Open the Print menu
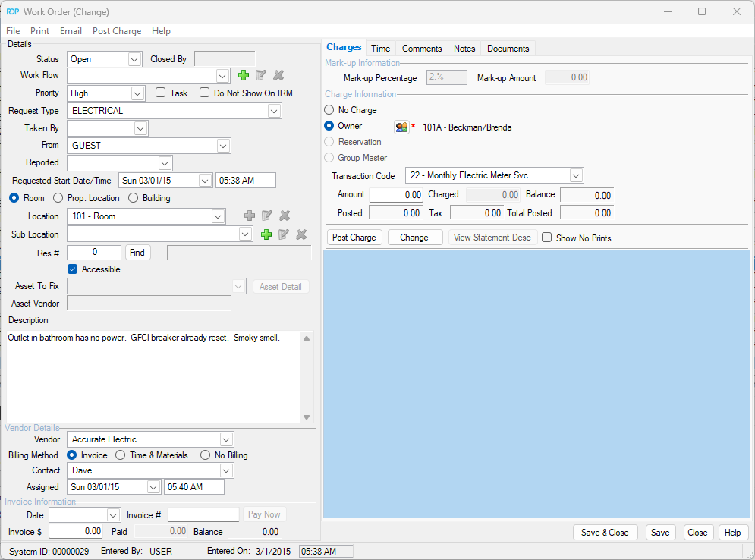755x560 pixels. (40, 31)
